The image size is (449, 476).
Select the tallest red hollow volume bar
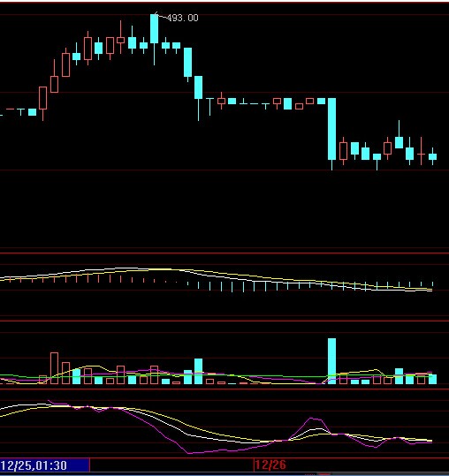[x=55, y=368]
